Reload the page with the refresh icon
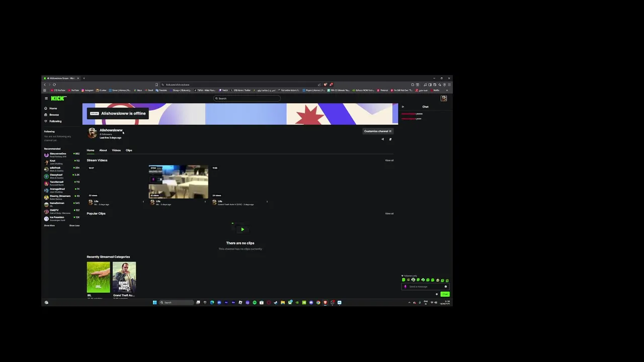This screenshot has height=362, width=644. point(54,84)
